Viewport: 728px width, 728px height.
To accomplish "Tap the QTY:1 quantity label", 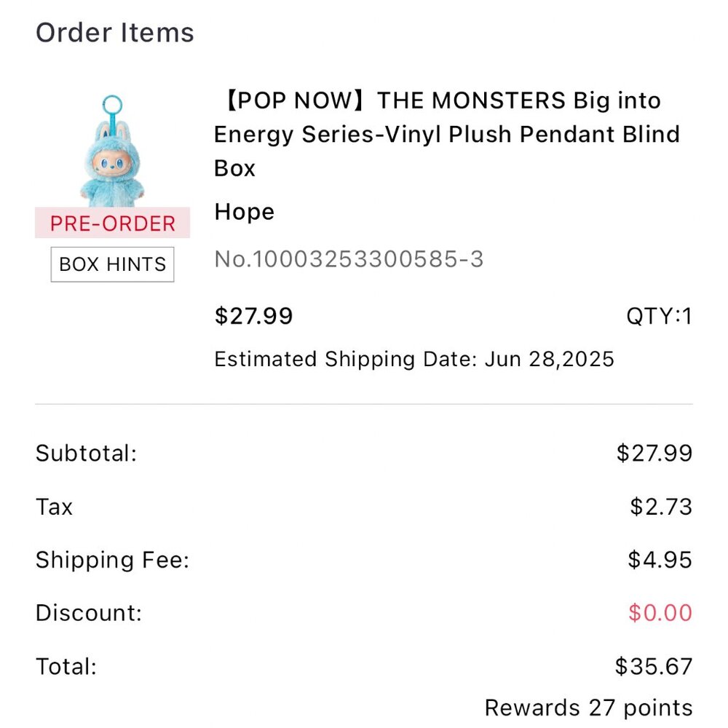I will pos(659,316).
